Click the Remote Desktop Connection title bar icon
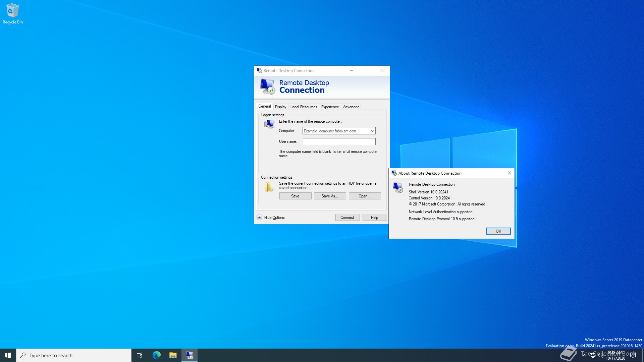Viewport: 644px width, 362px height. [259, 70]
